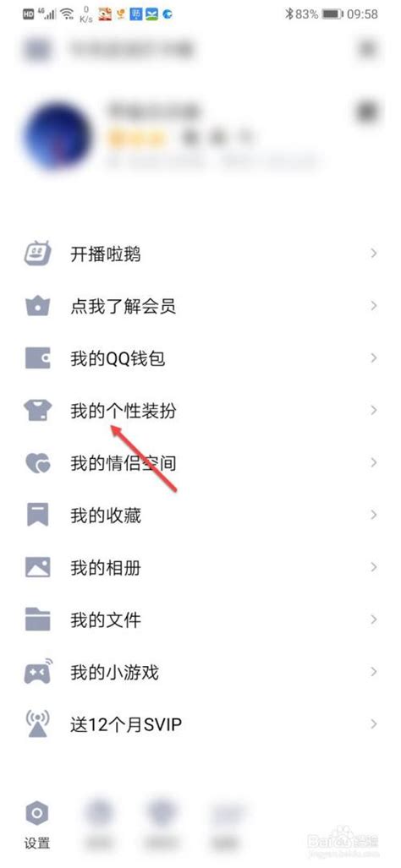Tap the blurred round profile avatar
401x868 pixels.
click(58, 136)
